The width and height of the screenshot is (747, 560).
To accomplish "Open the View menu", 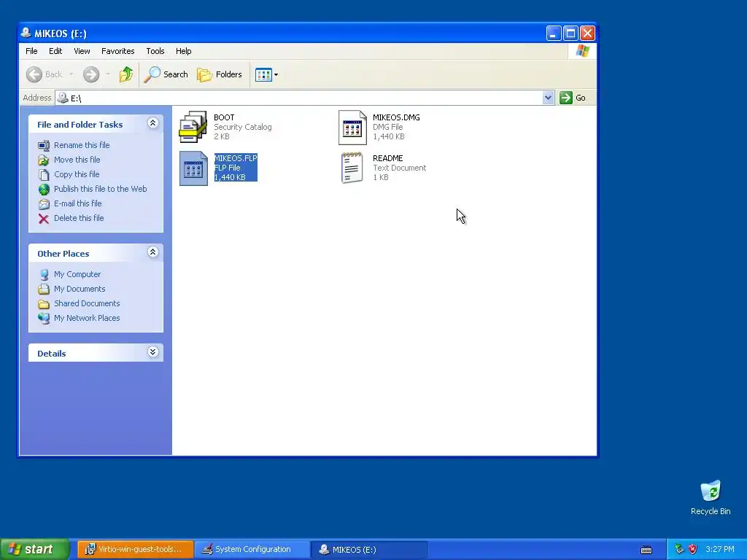I will click(82, 51).
